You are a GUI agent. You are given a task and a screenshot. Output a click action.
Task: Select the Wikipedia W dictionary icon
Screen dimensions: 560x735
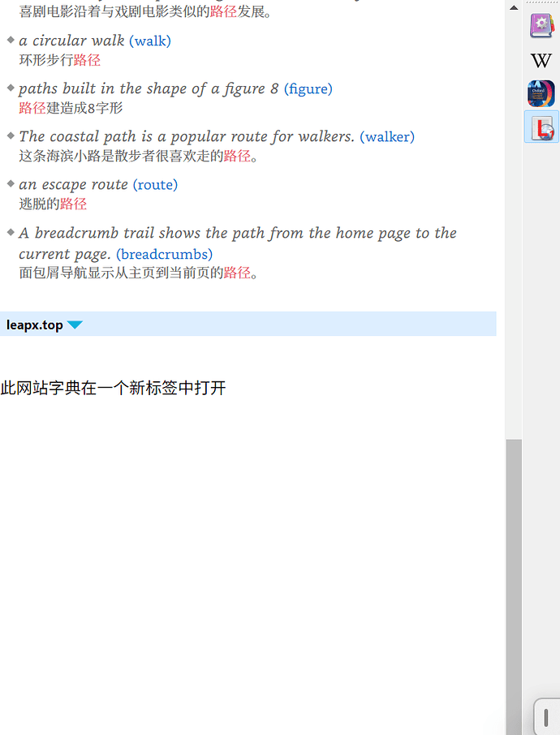coord(541,61)
